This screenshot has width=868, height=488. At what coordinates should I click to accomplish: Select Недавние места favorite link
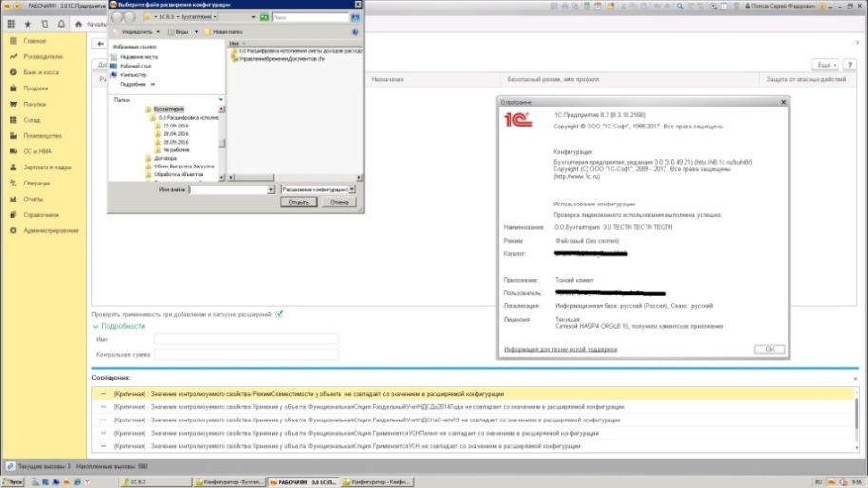click(134, 56)
